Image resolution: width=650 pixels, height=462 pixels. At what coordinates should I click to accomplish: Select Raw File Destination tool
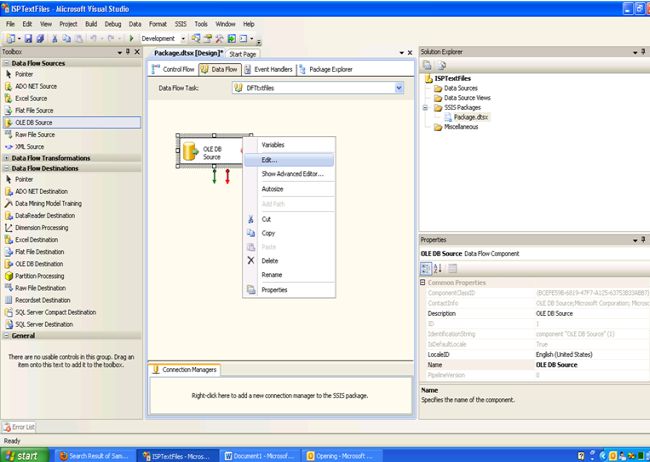pyautogui.click(x=40, y=288)
